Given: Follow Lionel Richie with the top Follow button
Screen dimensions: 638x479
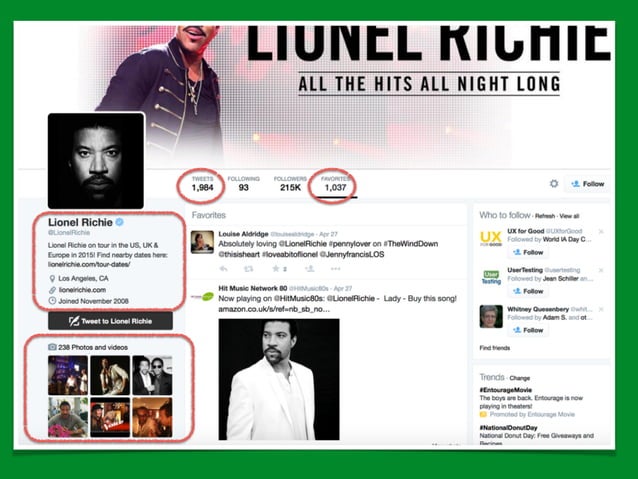Looking at the screenshot, I should coord(588,184).
